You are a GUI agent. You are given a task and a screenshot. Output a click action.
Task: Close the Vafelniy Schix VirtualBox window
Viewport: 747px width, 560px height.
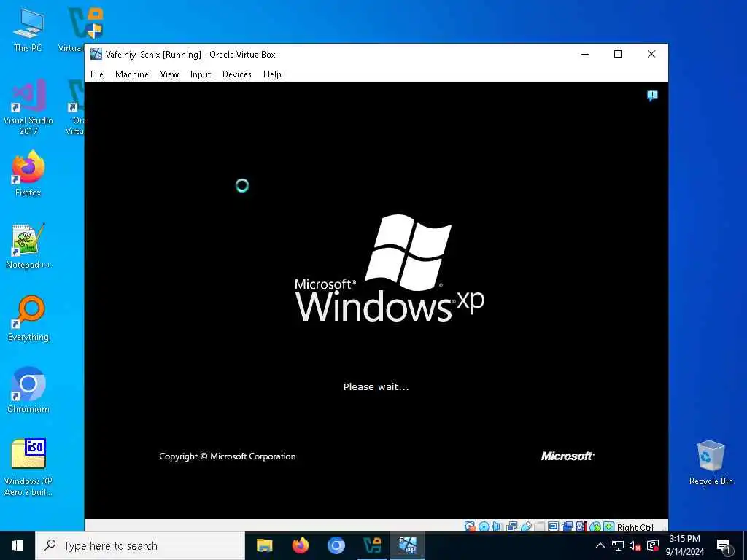tap(651, 54)
